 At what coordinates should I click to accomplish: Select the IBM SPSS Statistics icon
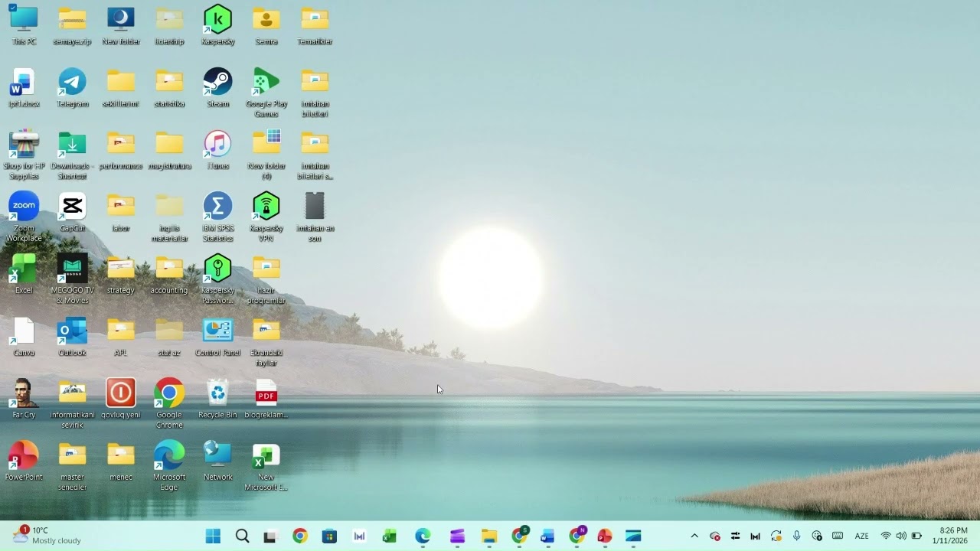[217, 217]
